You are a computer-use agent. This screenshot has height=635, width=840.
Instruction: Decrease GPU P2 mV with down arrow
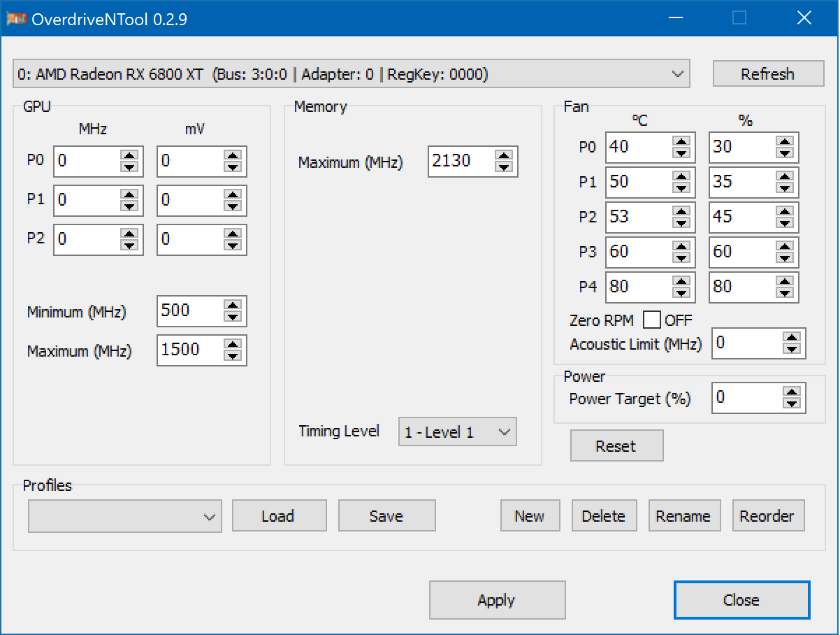pos(233,245)
